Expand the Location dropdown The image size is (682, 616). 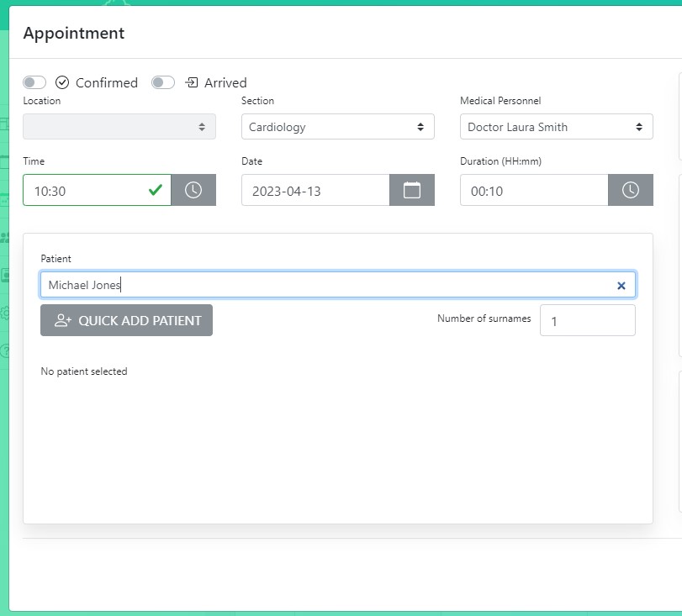(x=119, y=127)
